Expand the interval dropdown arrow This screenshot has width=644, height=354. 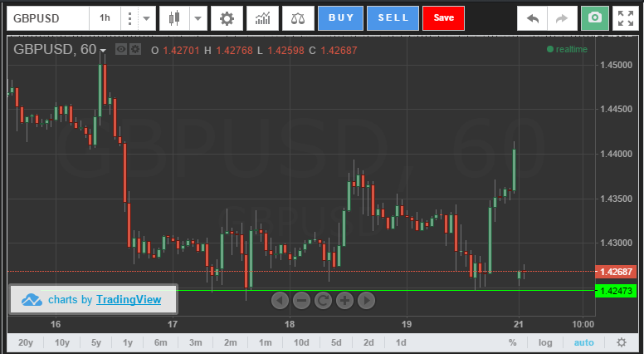tap(147, 18)
